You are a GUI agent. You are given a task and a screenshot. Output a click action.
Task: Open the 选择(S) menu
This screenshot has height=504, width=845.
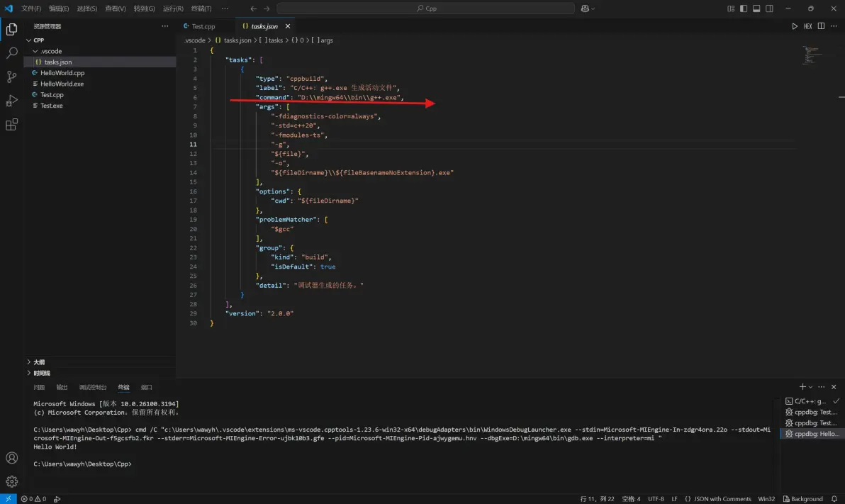pos(86,9)
